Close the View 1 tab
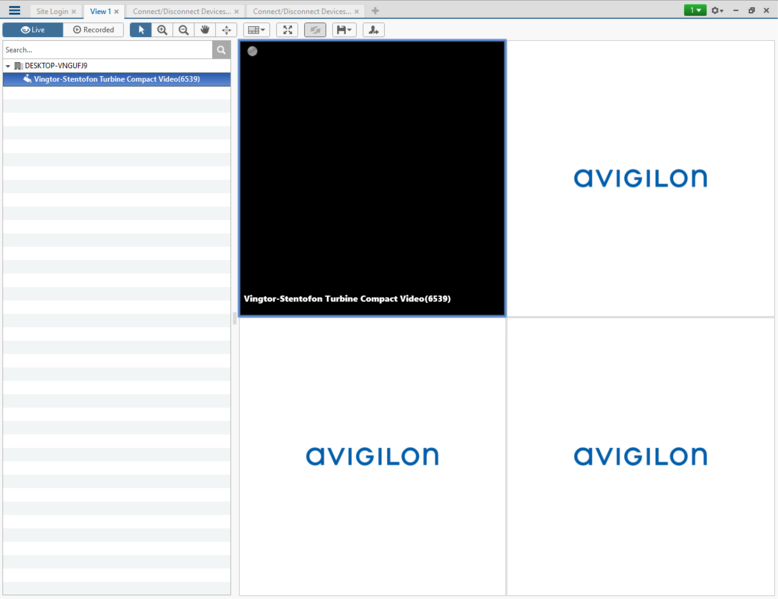 point(117,11)
